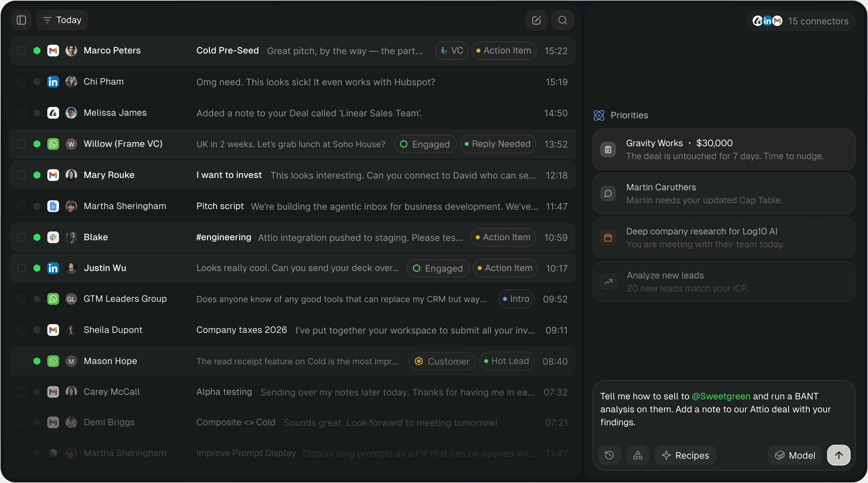The image size is (868, 483).
Task: Open the search magnifier icon
Action: tap(562, 20)
